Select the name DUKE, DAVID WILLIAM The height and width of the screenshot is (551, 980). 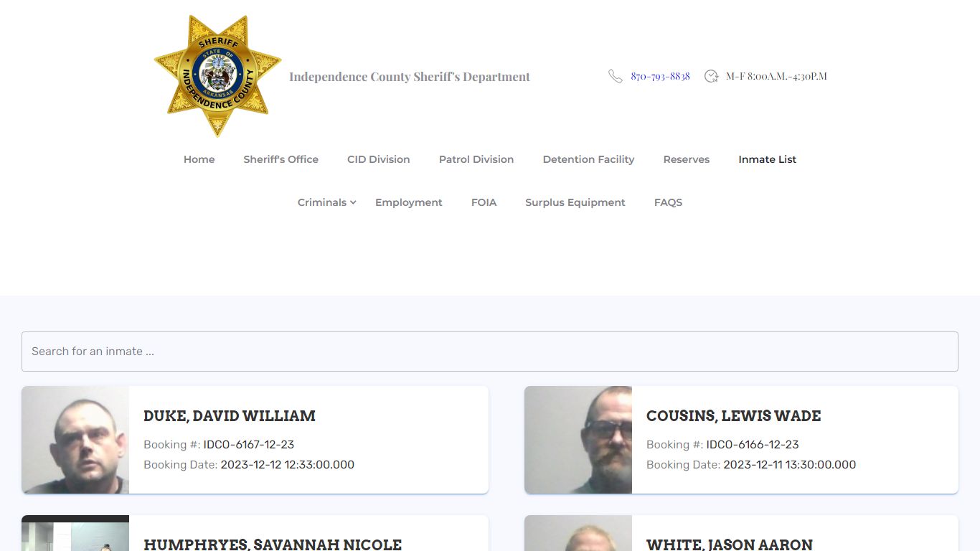(x=230, y=416)
